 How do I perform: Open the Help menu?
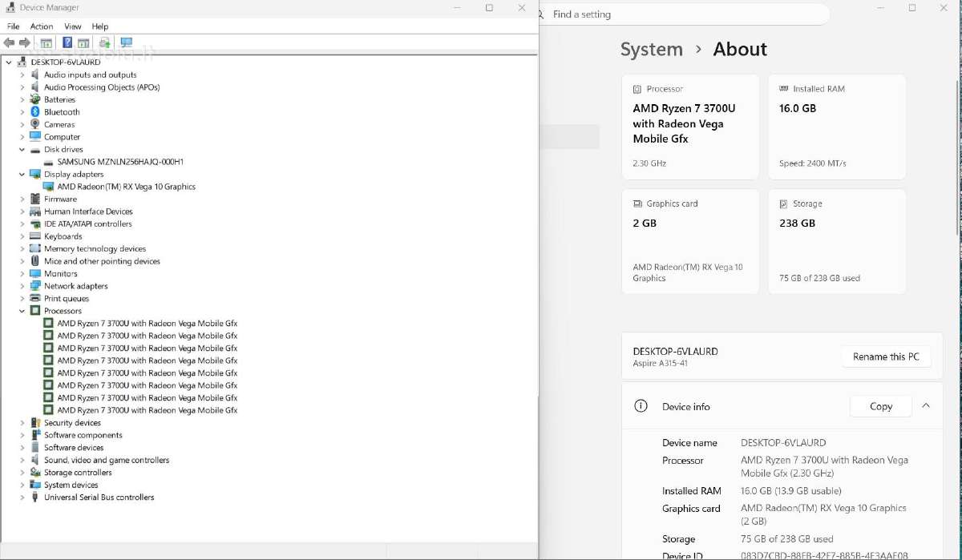(x=100, y=26)
